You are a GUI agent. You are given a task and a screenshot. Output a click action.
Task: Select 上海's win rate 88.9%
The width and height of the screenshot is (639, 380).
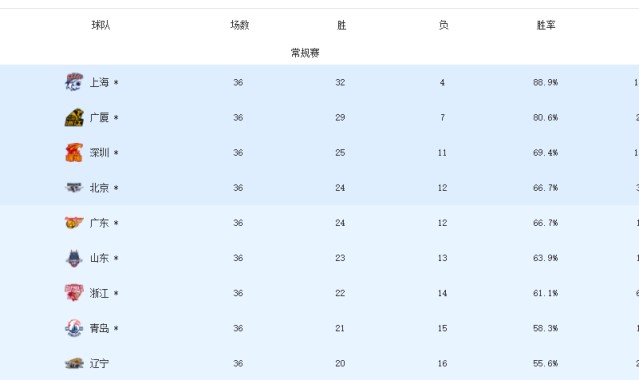(545, 82)
